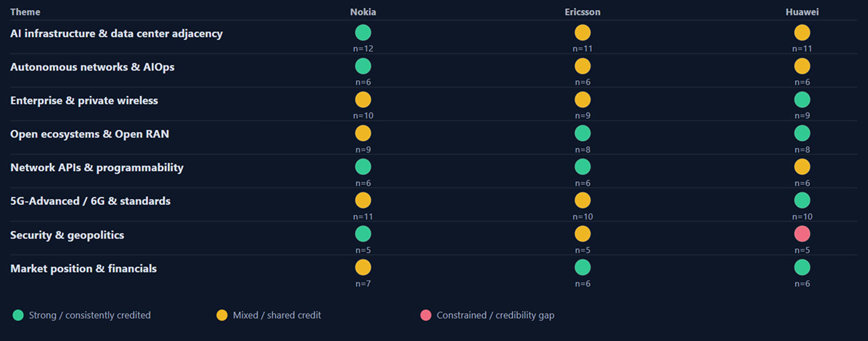Click Huawei's yellow dot for AI infrastructure
Viewport: 868px width, 341px height.
[802, 32]
